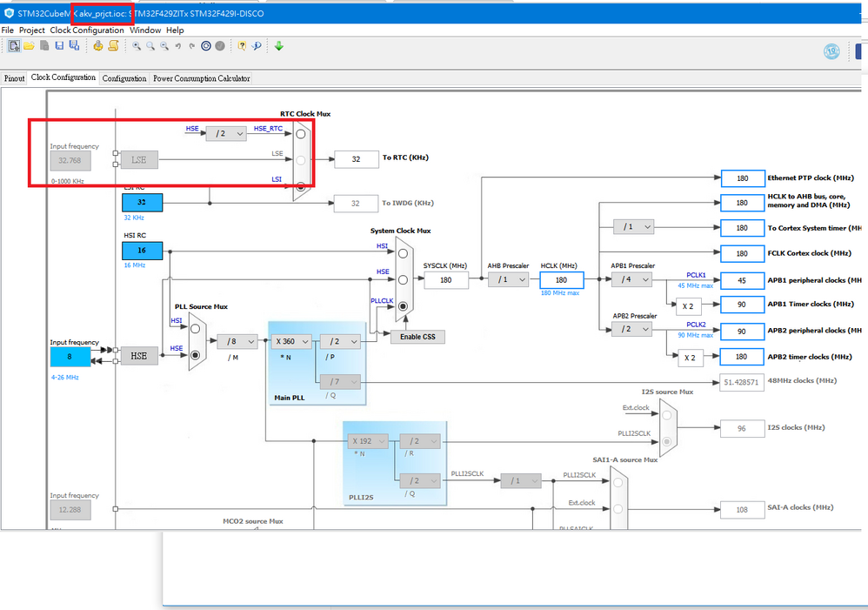This screenshot has width=868, height=610.
Task: Reset clock configuration with blue circle icon
Action: pos(206,46)
